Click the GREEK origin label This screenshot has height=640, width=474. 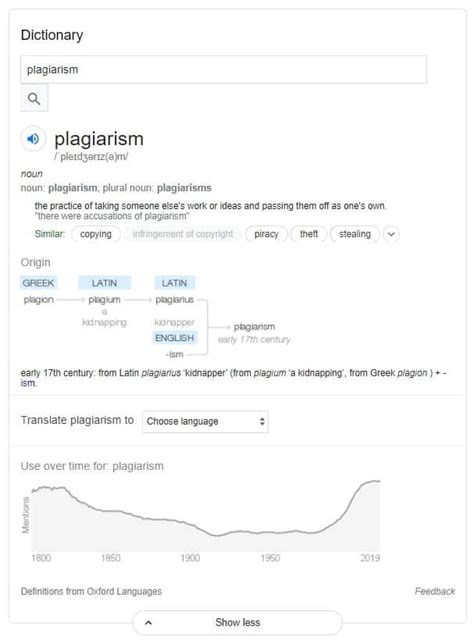tap(38, 283)
